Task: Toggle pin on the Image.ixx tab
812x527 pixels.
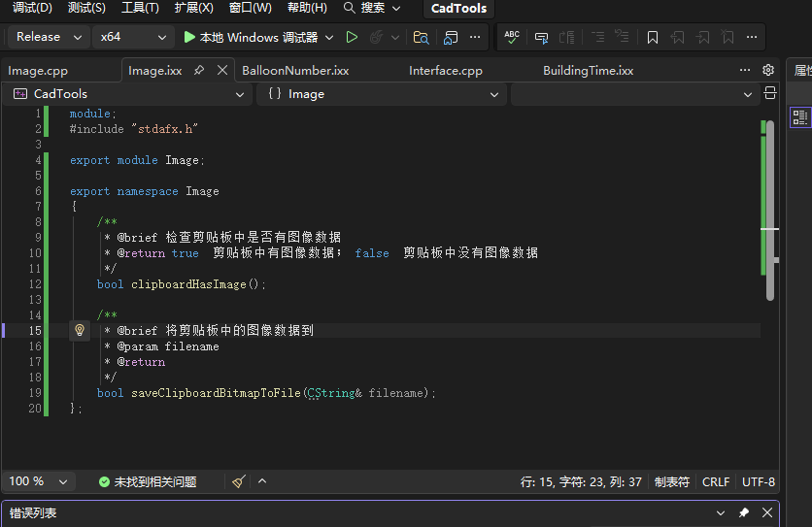Action: [199, 71]
